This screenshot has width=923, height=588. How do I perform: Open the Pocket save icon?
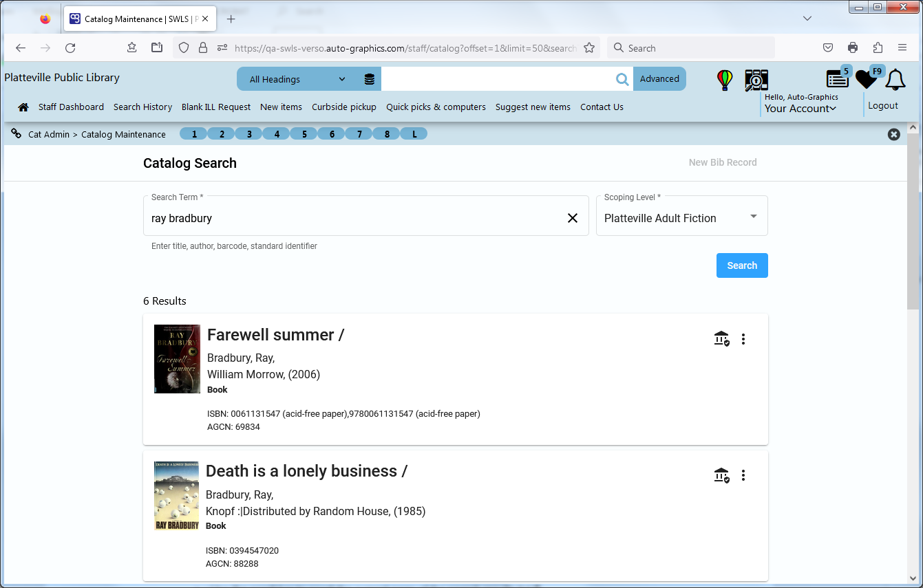click(x=828, y=48)
